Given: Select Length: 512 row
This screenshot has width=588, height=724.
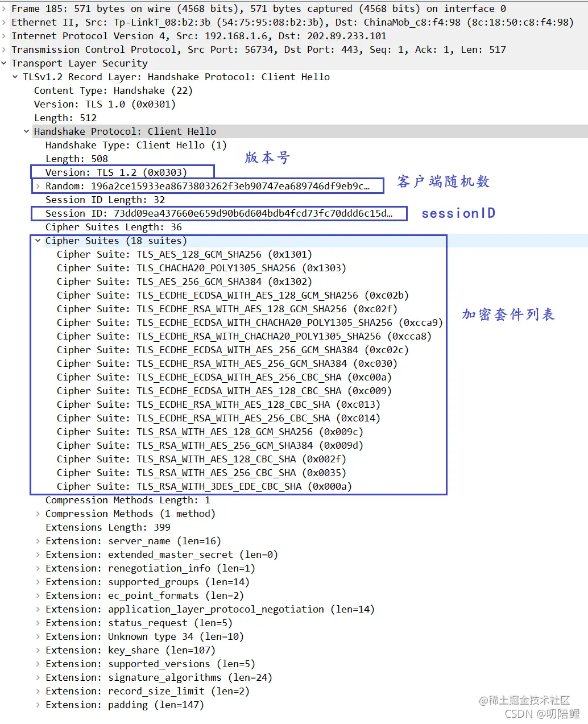Looking at the screenshot, I should pyautogui.click(x=65, y=118).
